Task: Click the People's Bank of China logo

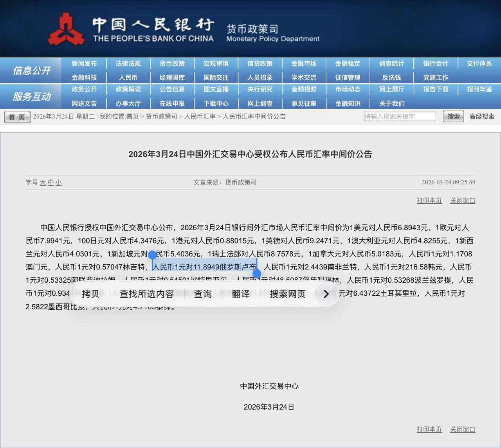Action: pos(66,29)
